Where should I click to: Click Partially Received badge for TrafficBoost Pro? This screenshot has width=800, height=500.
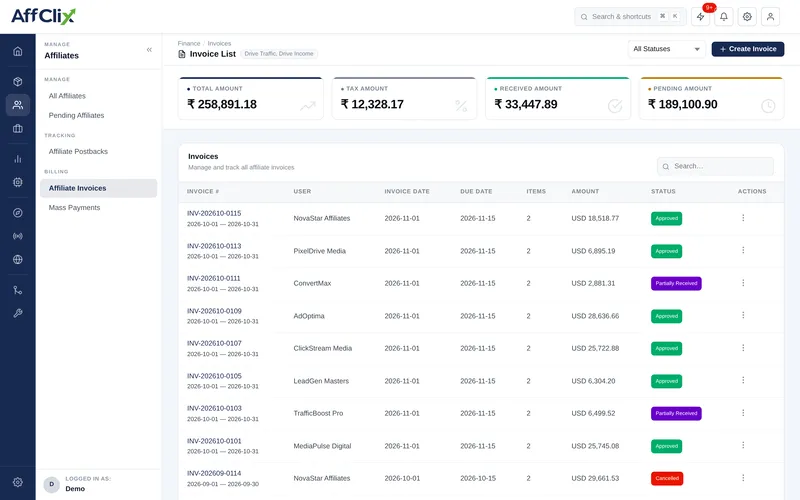(x=676, y=413)
